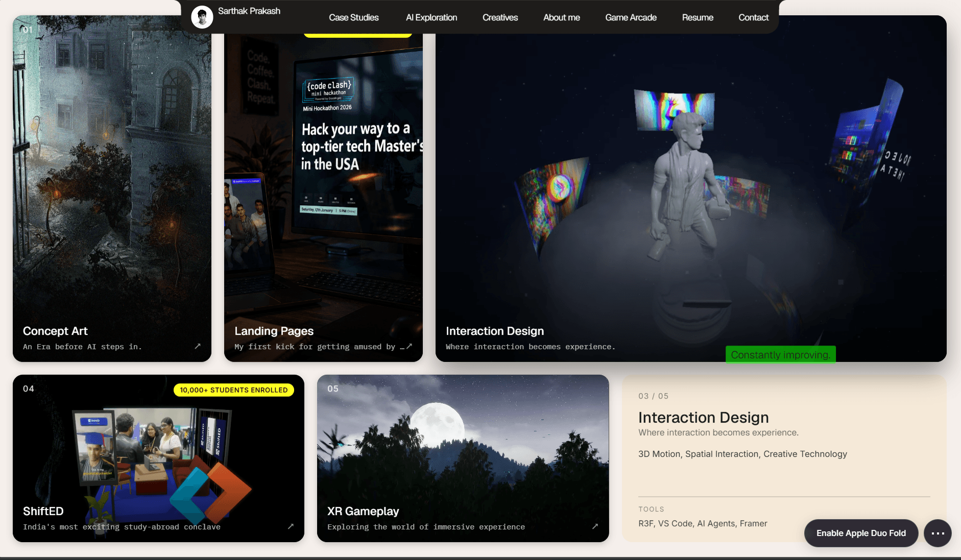This screenshot has width=961, height=560.
Task: Click the R3F, VS Code, AI Agents, Framer text
Action: pos(703,523)
